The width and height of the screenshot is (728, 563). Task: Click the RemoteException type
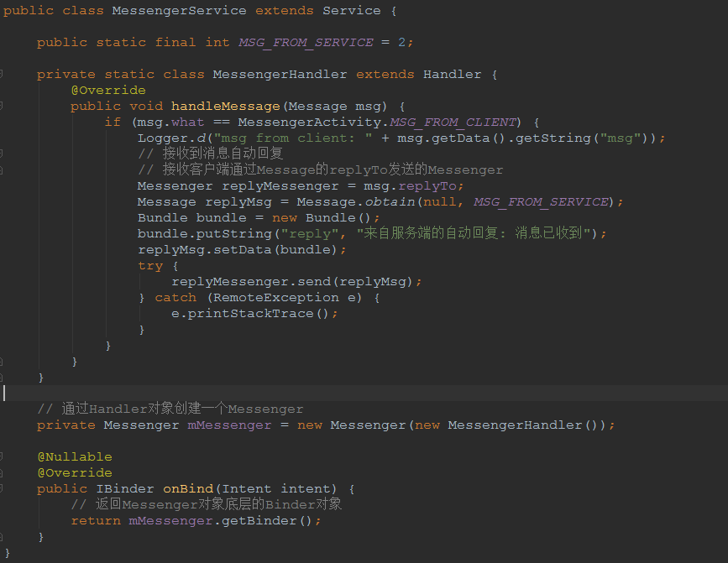coord(275,298)
